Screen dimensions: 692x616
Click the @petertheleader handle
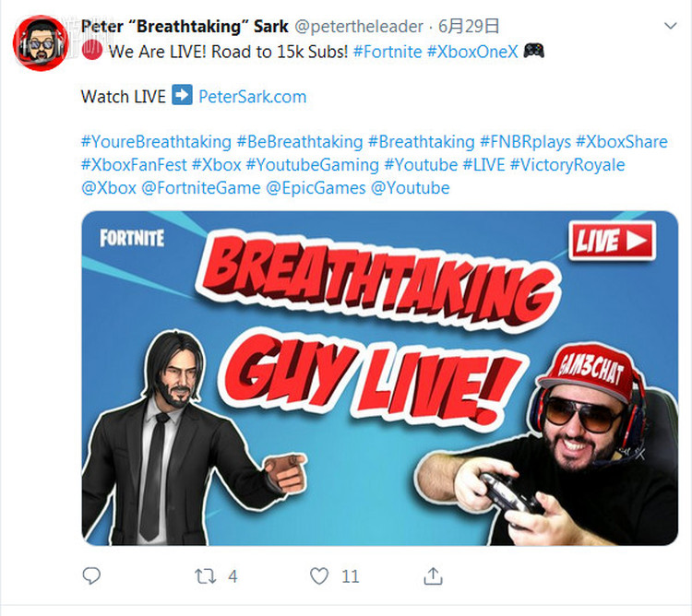tap(359, 27)
